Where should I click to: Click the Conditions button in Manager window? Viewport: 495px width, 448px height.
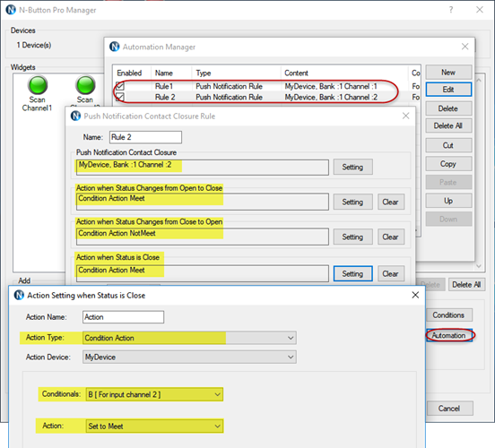click(449, 315)
